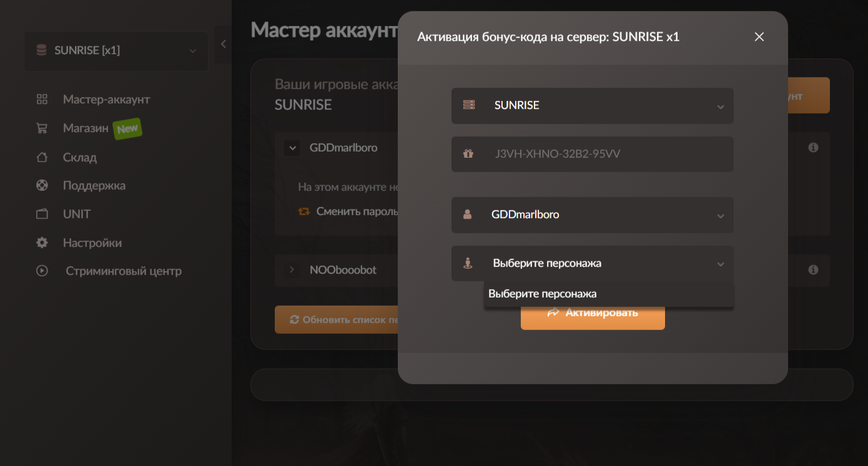Click the Стриминговый центр play icon
This screenshot has height=466, width=868.
point(42,271)
